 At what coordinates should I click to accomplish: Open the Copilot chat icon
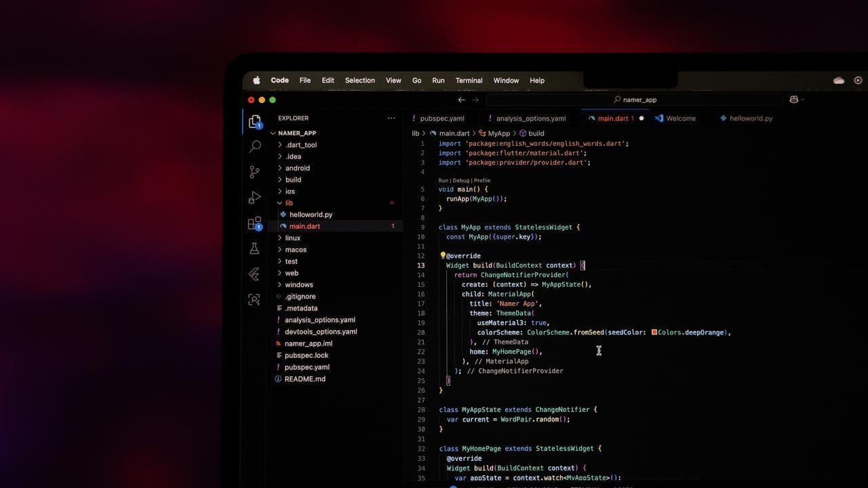793,100
